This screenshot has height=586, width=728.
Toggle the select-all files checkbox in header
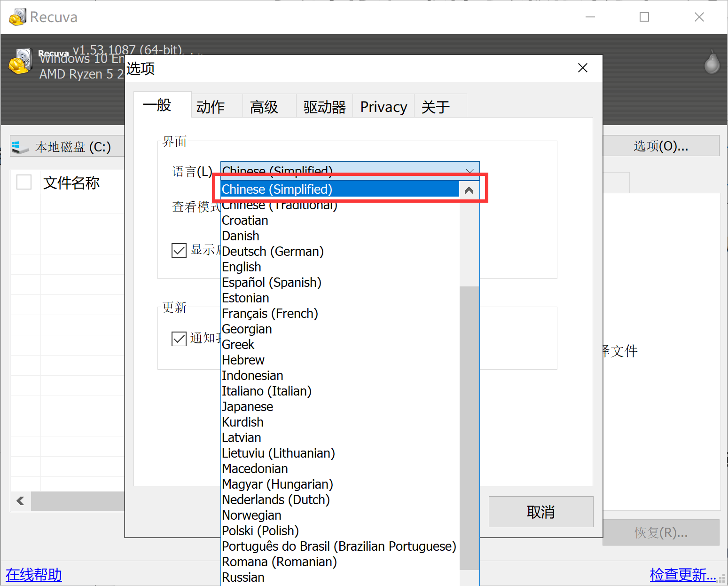click(24, 182)
